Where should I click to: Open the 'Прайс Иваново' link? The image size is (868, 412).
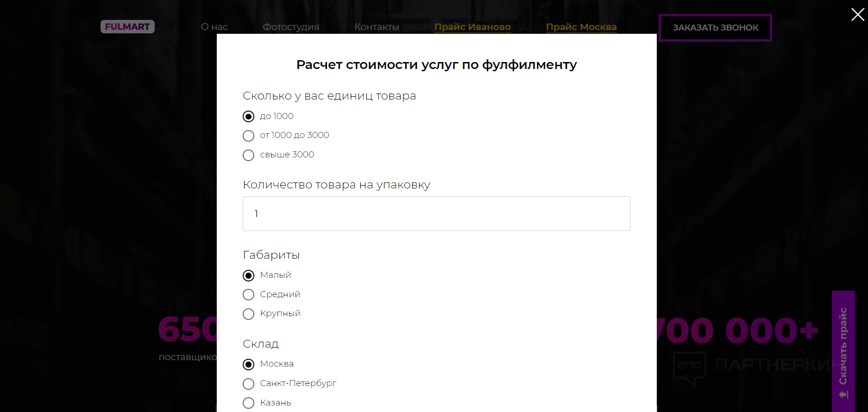pos(472,27)
